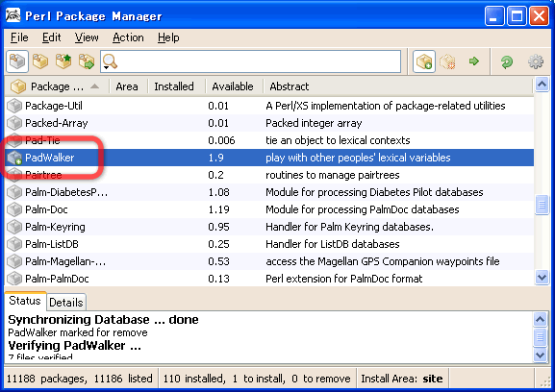Switch to the Status tab
555x392 pixels.
pos(25,301)
